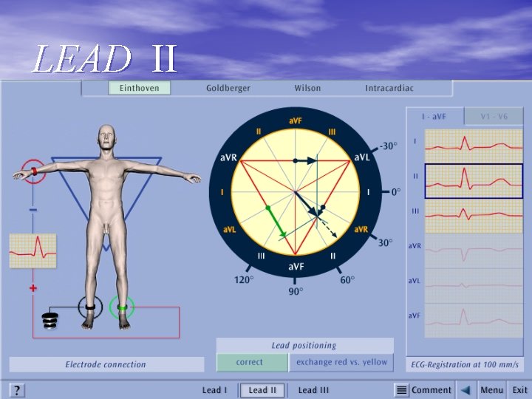Viewport: 532px width, 399px height.
Task: Click the Electrode connection label
Action: pos(106,365)
